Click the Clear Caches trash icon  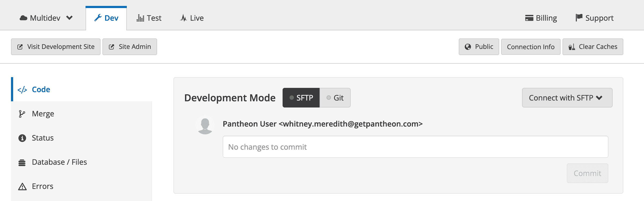pos(572,46)
